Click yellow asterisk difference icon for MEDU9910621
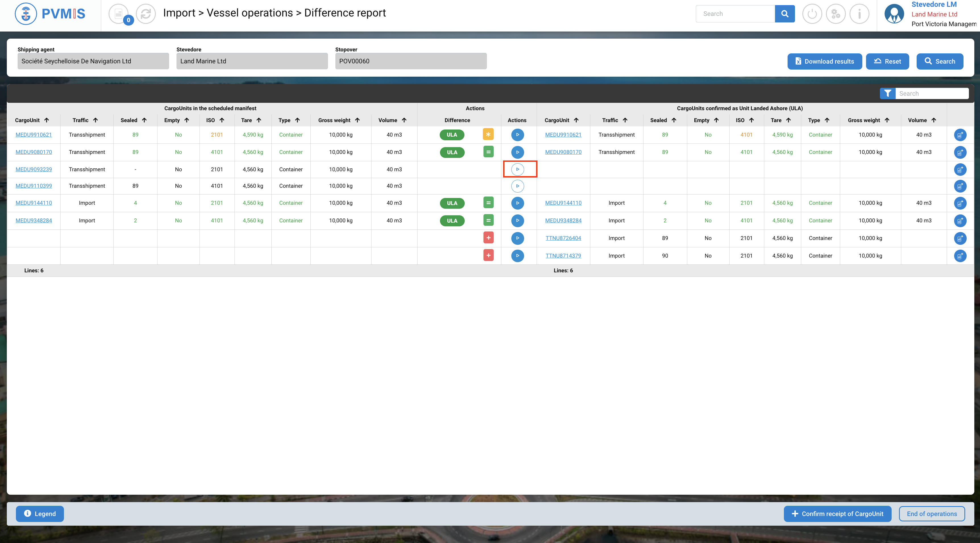 (x=488, y=134)
